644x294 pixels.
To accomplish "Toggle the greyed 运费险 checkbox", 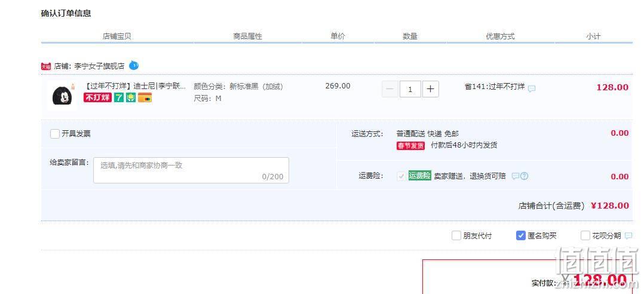I will 401,176.
